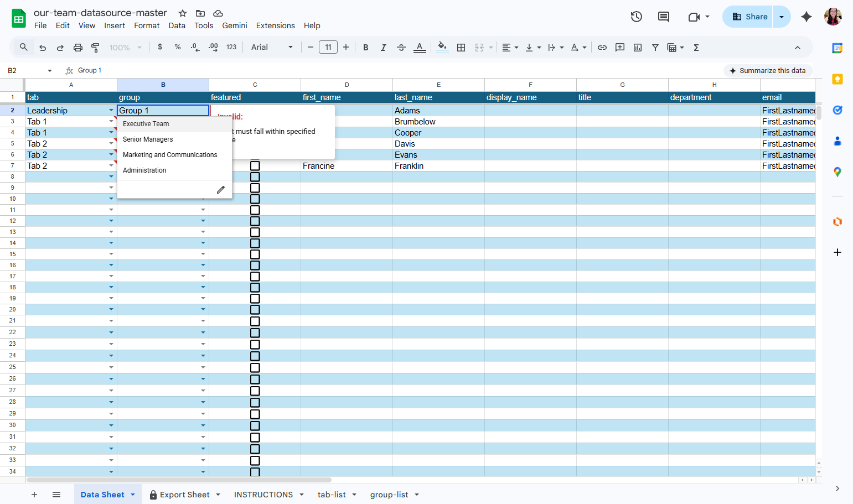
Task: Tick the featured checkbox in row 7
Action: (x=255, y=166)
